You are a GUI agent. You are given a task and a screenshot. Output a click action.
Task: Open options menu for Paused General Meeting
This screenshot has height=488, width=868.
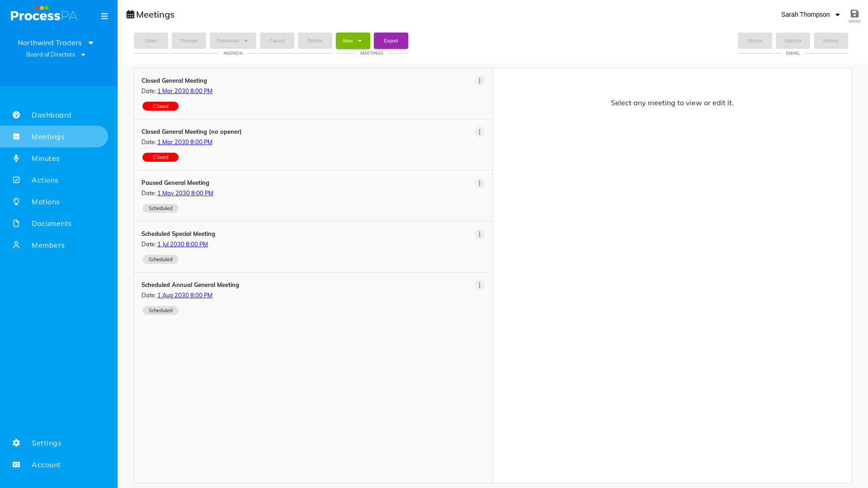[480, 183]
